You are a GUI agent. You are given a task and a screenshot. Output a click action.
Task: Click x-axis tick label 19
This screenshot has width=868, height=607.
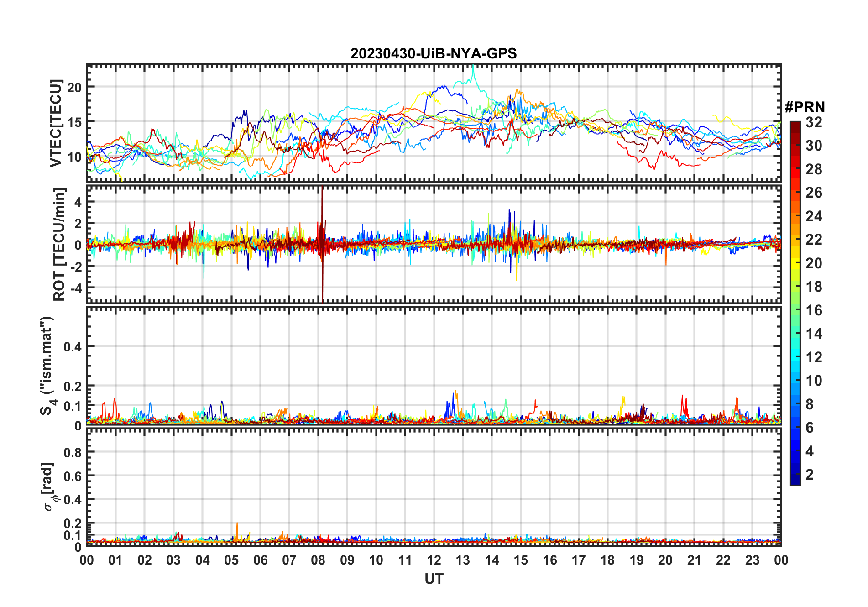click(x=637, y=560)
